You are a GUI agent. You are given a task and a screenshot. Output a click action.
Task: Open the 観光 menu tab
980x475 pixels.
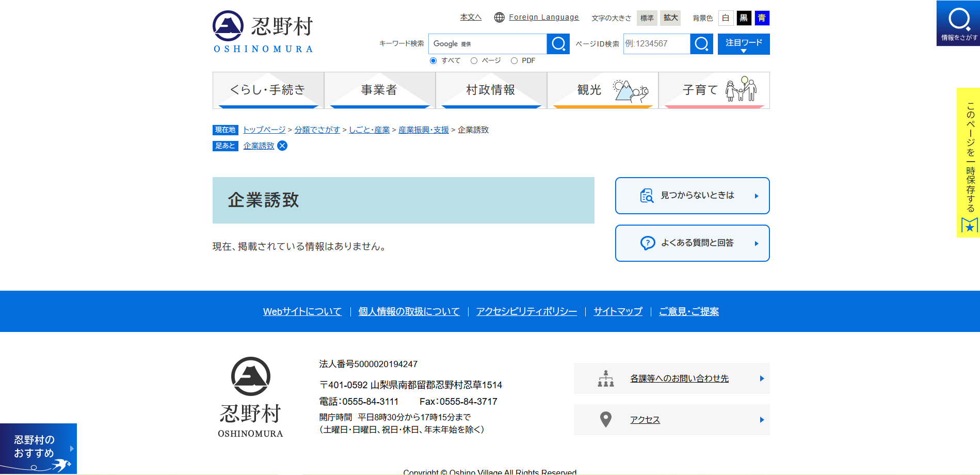(x=603, y=90)
